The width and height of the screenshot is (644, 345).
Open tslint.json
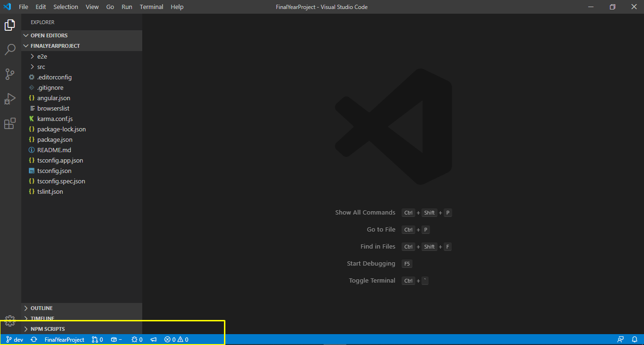pyautogui.click(x=82, y=191)
